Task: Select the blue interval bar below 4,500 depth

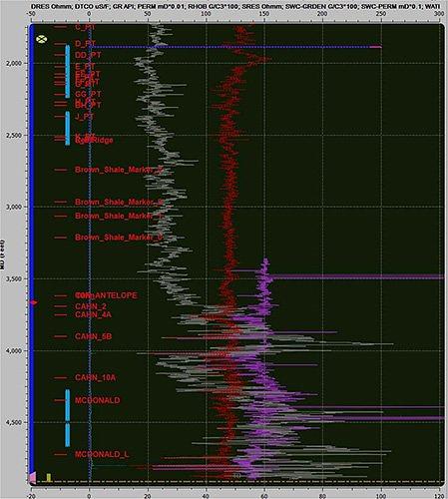Action: coord(68,434)
